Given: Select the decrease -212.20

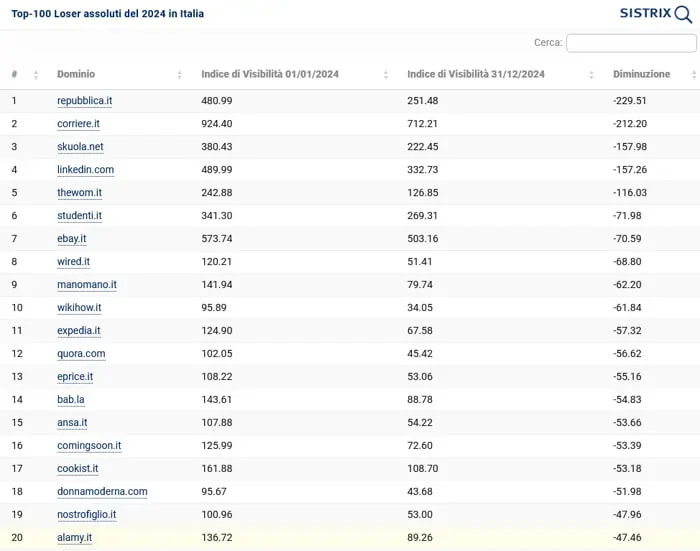Looking at the screenshot, I should [x=629, y=124].
